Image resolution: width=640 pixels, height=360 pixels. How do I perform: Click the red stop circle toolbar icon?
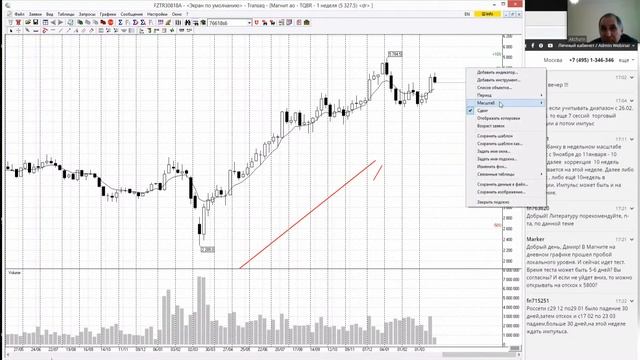click(x=110, y=22)
